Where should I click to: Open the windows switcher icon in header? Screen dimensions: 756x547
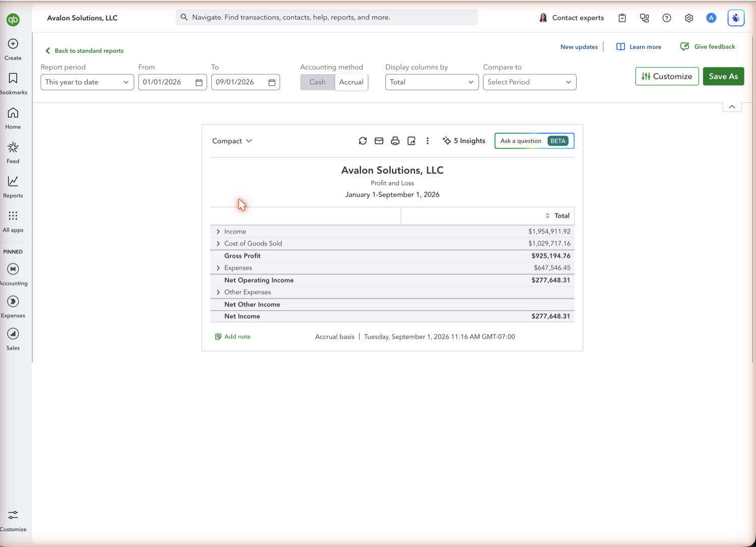(x=645, y=18)
